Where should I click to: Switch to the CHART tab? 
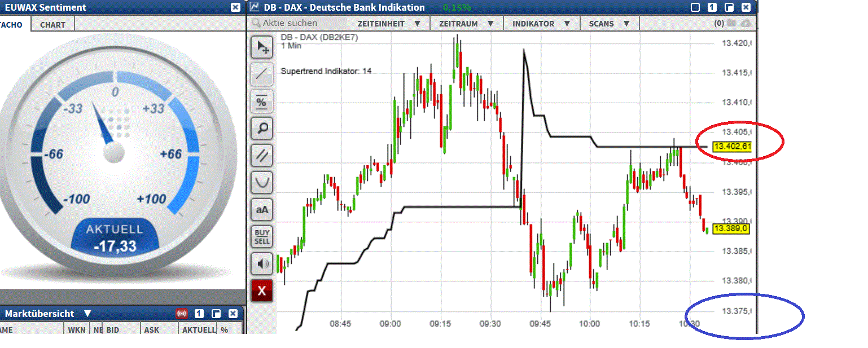coord(52,24)
